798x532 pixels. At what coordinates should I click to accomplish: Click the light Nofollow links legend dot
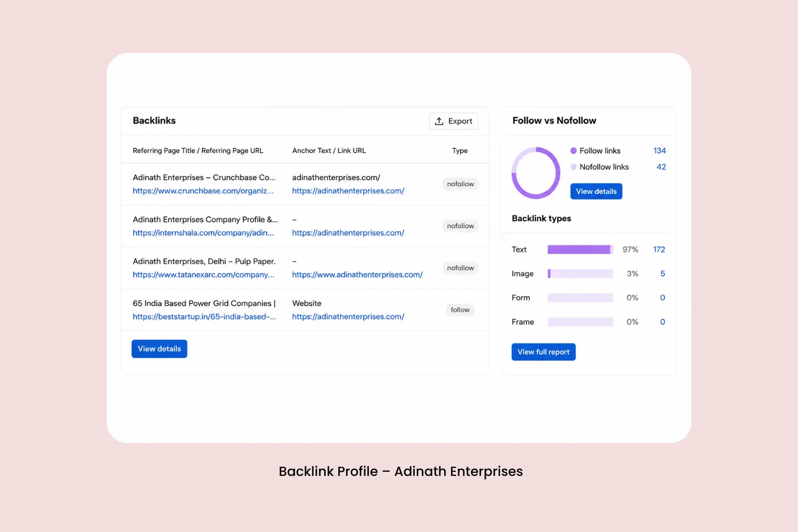click(x=574, y=167)
